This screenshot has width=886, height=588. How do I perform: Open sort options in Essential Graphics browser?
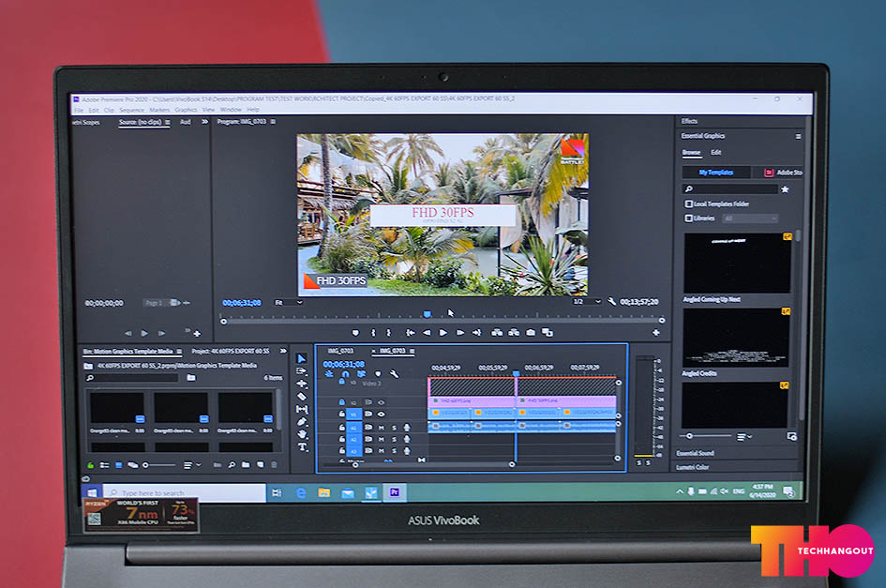pos(744,436)
